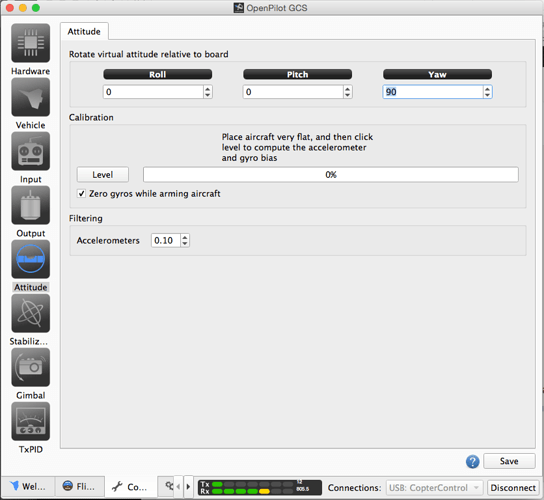Decrease Pitch value with down arrow
The height and width of the screenshot is (500, 544).
[x=347, y=95]
